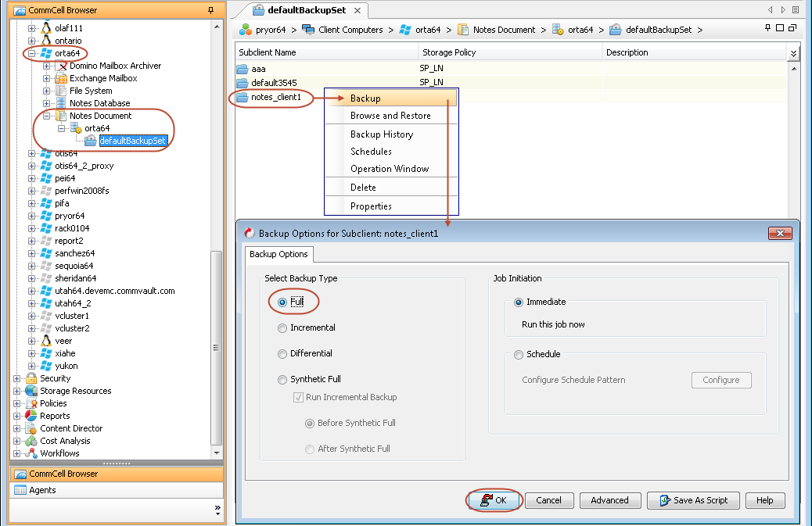Click the Save As Script button
Screen dimensions: 812x526
pyautogui.click(x=693, y=500)
